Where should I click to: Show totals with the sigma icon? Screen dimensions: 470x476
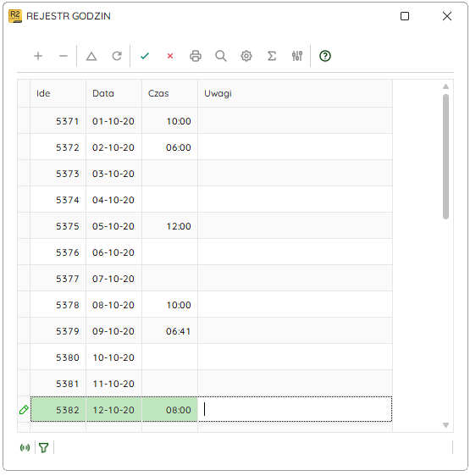tap(272, 56)
